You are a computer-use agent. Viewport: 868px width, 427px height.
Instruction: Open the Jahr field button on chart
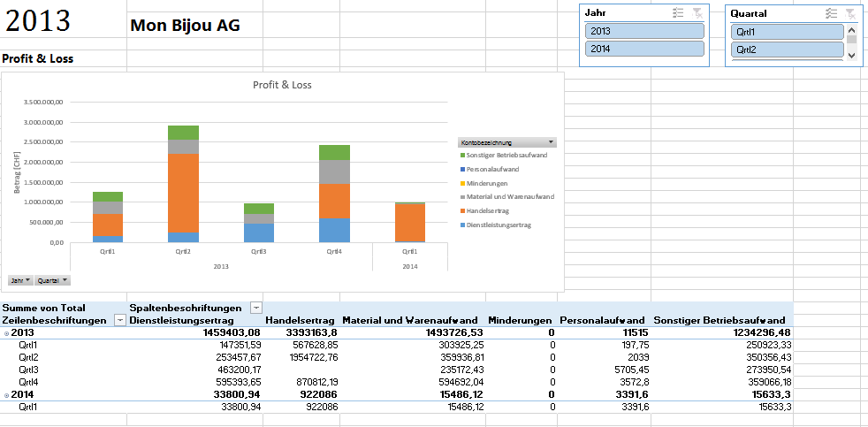[20, 280]
